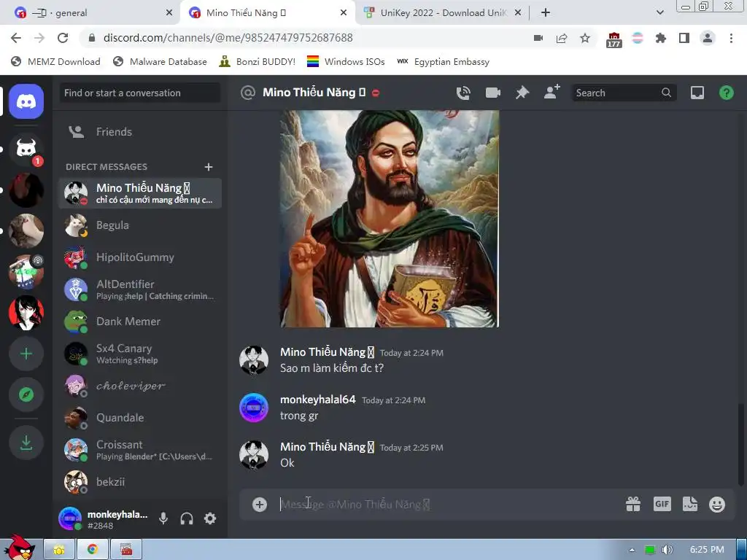Image resolution: width=747 pixels, height=560 pixels.
Task: Open the cat avatar server
Action: point(26,231)
